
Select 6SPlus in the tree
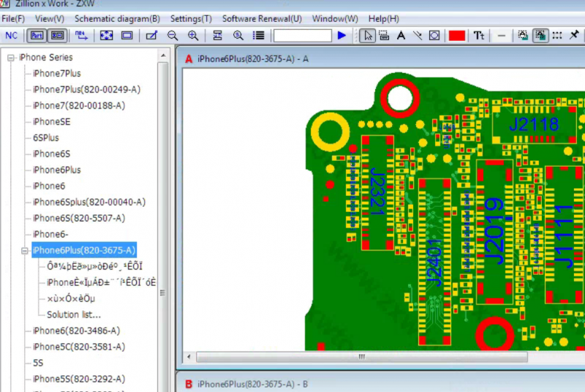(46, 137)
